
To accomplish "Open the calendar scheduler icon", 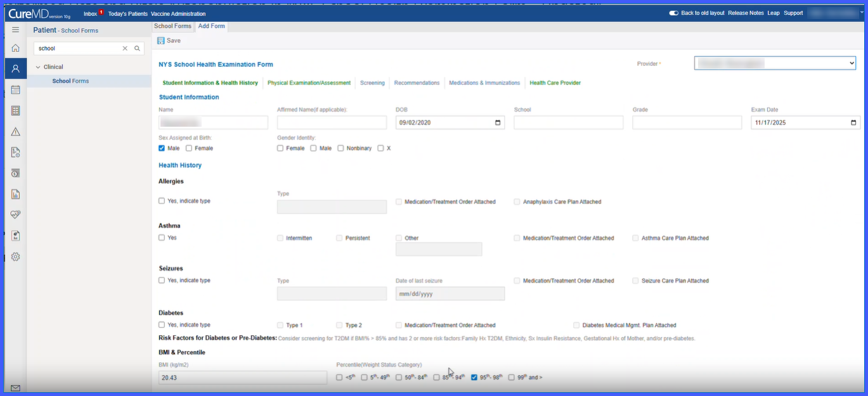I will 15,90.
